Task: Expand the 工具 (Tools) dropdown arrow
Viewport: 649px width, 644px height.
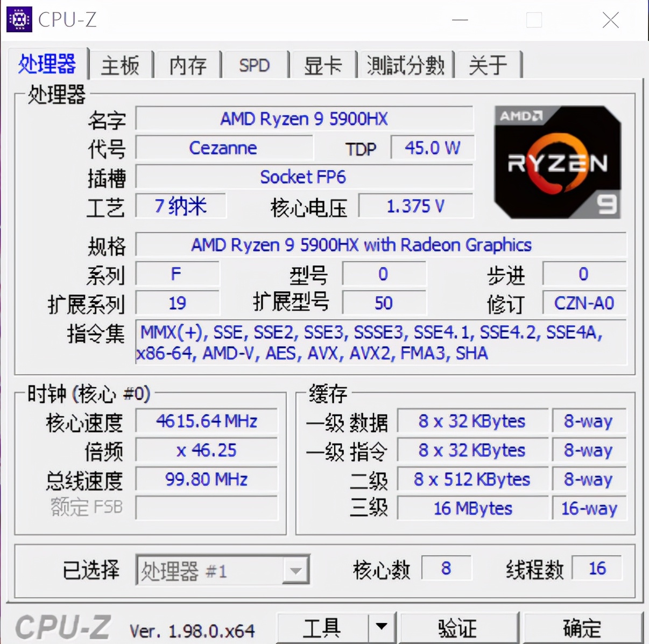Action: 382,627
